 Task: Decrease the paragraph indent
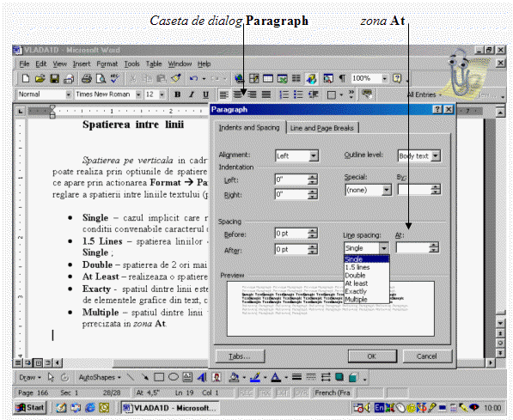[x=313, y=94]
